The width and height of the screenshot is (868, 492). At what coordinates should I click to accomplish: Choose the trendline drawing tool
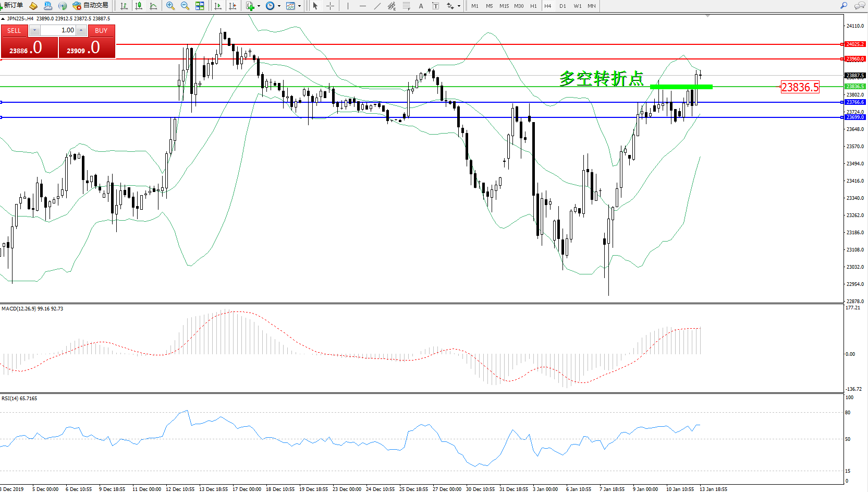coord(377,6)
